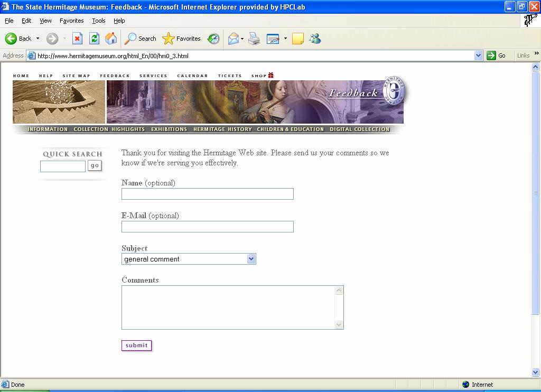Click the green Go arrow button
This screenshot has height=392, width=541.
(x=491, y=55)
